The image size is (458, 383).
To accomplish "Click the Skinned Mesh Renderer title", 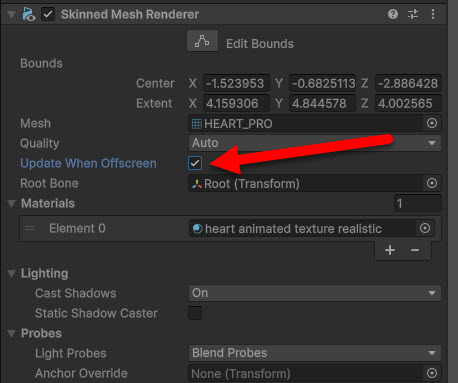I will coord(130,14).
